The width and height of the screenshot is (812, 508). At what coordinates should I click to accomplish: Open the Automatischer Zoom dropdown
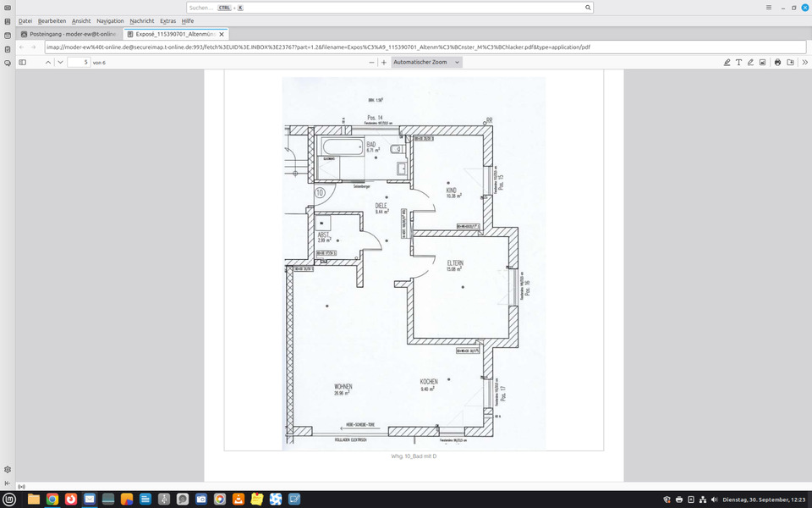427,62
